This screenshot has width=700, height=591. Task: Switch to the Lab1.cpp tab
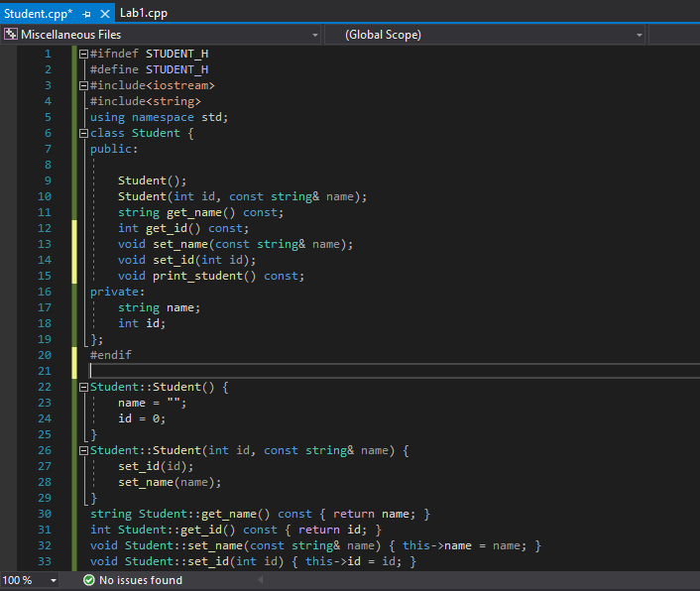click(x=144, y=13)
